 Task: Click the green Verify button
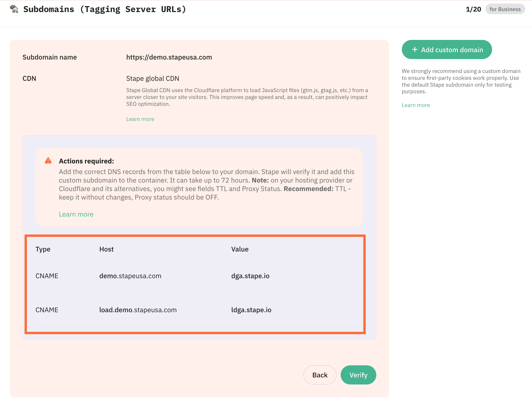pyautogui.click(x=358, y=375)
